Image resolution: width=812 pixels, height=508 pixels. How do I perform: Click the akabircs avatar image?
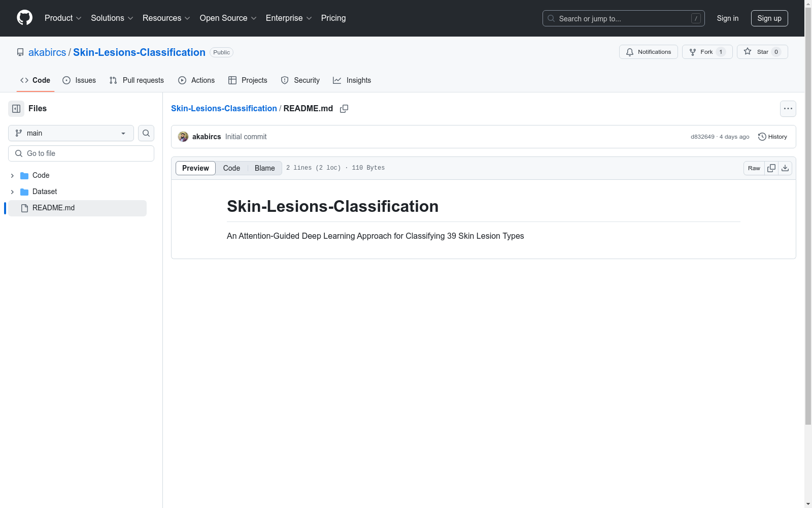point(183,137)
